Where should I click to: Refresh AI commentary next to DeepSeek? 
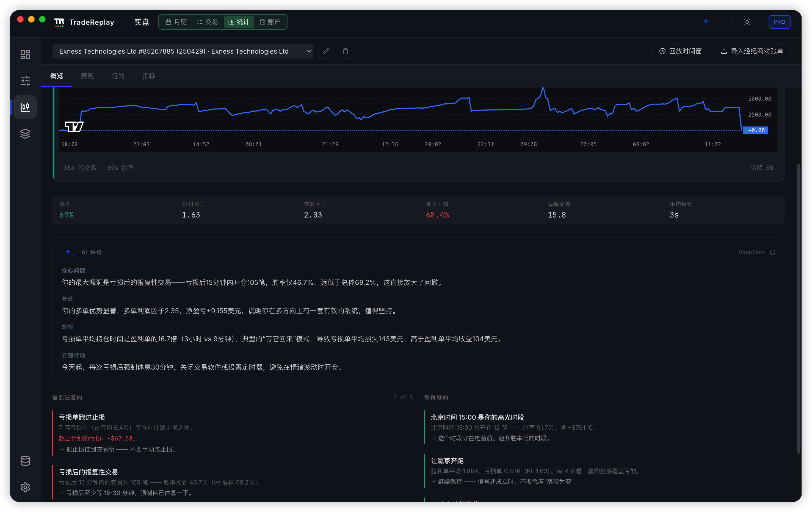click(x=772, y=252)
